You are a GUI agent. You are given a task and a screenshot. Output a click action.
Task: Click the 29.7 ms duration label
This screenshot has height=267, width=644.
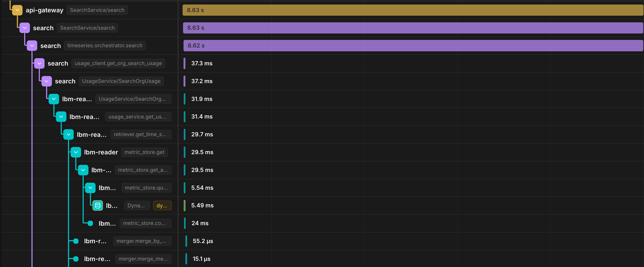tap(202, 134)
